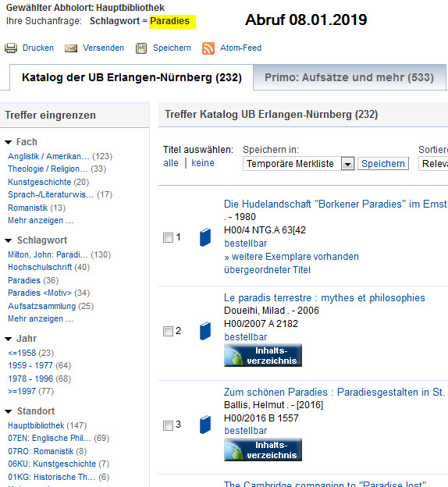Click the blue book icon for result 3
Image resolution: width=448 pixels, height=487 pixels.
click(x=205, y=425)
